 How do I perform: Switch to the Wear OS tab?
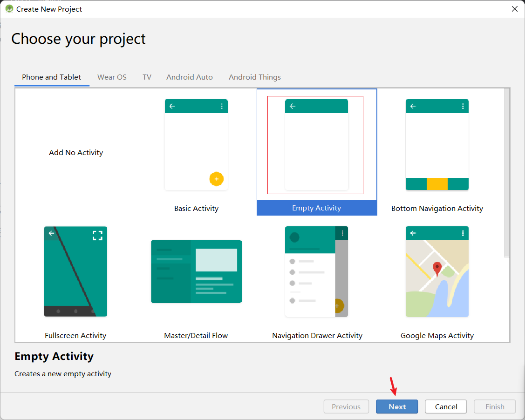(x=112, y=77)
